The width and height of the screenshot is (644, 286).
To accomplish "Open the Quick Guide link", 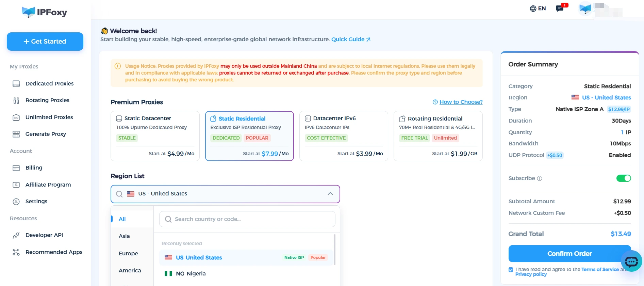I will coord(351,39).
